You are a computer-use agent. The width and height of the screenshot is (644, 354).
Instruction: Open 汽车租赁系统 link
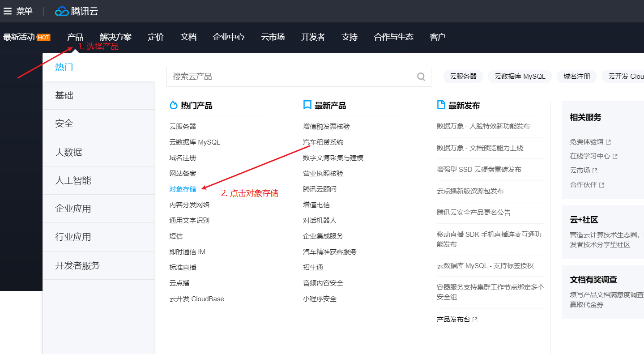coord(323,142)
